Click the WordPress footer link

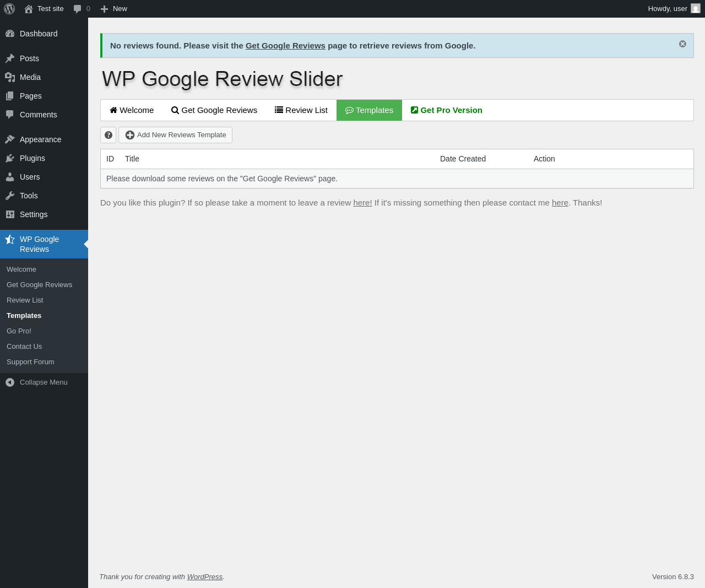pos(204,577)
